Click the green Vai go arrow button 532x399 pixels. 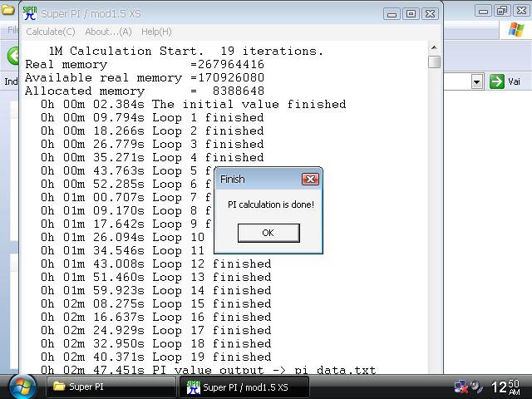(497, 81)
